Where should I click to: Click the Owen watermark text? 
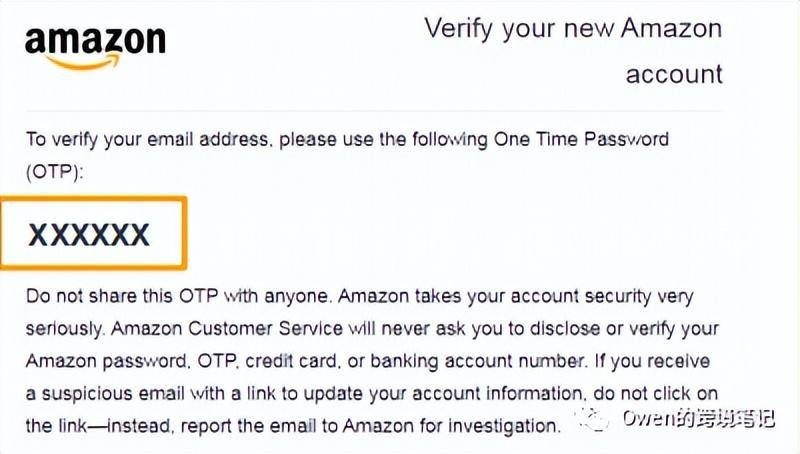point(697,417)
